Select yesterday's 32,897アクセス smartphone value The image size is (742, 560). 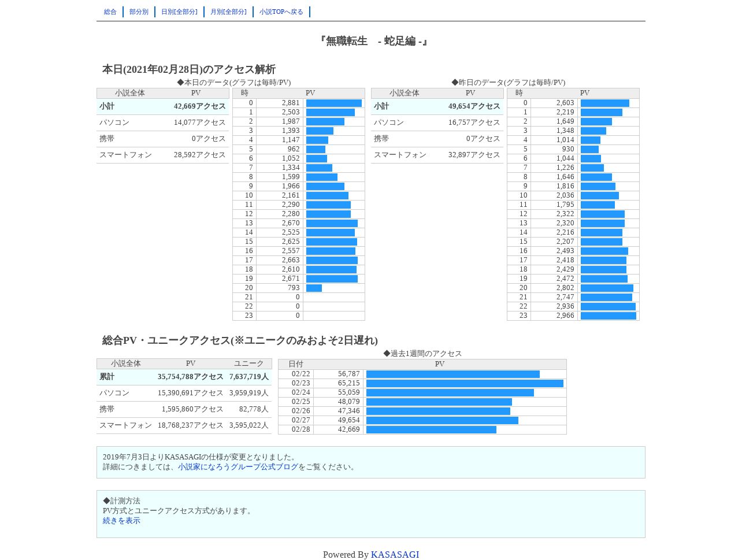coord(474,155)
